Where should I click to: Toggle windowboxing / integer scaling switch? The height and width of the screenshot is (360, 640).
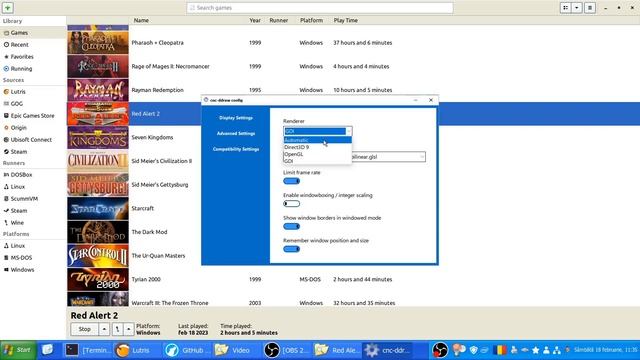pos(291,204)
